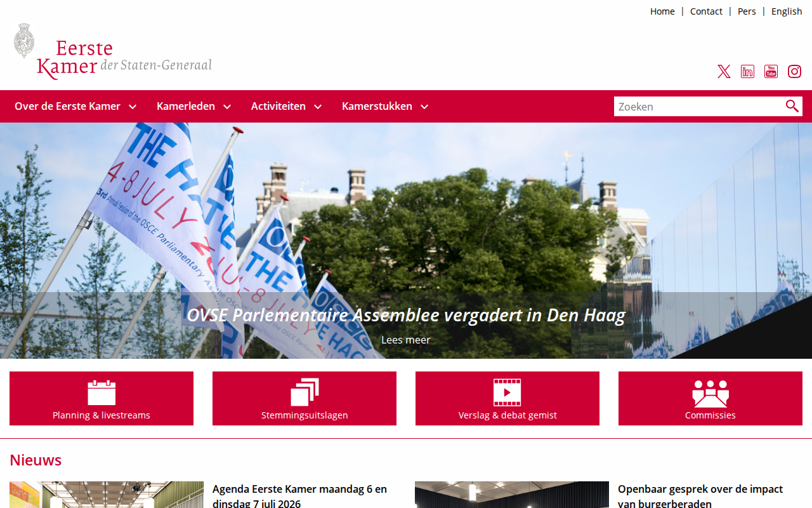Open the Activiteiten menu item

(x=278, y=106)
